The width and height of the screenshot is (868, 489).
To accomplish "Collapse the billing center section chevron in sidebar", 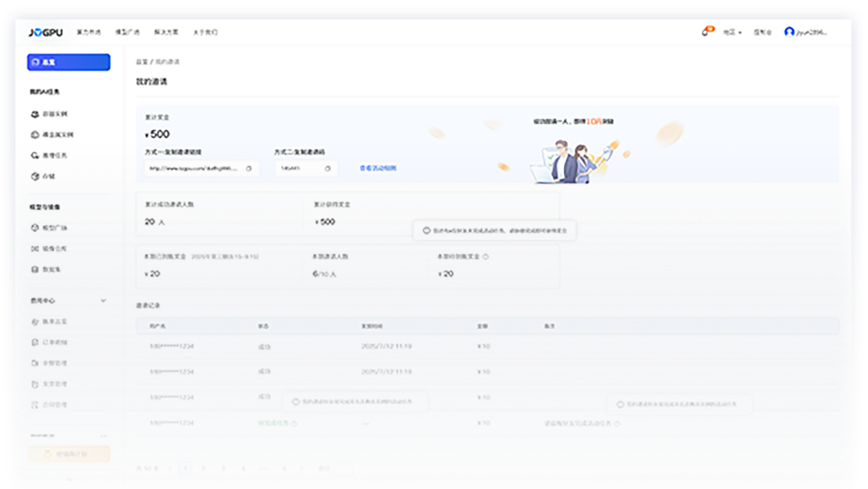I will click(104, 300).
